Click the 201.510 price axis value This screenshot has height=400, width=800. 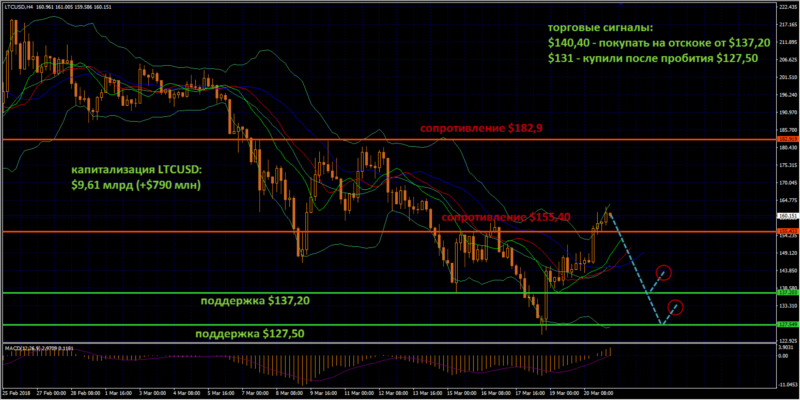click(x=786, y=77)
